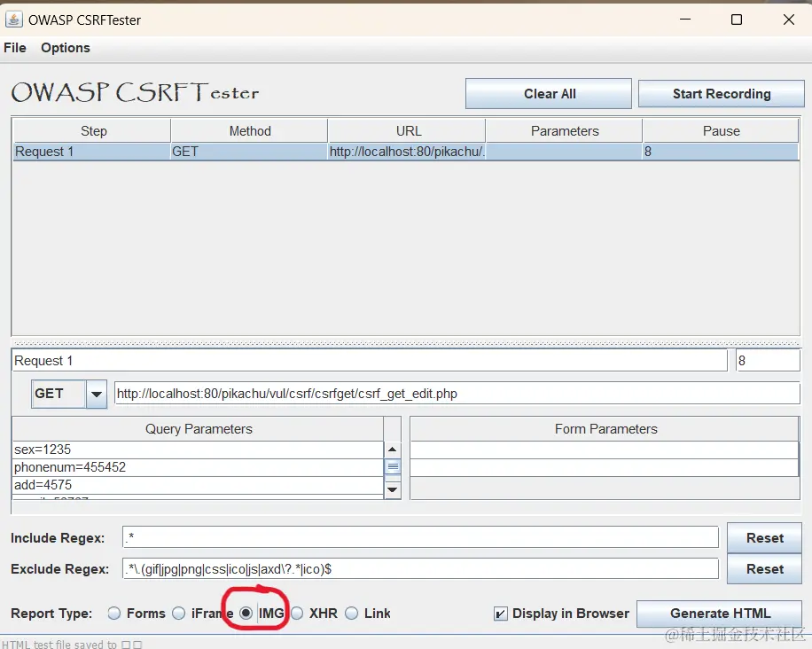Click the Include Regex input field

[x=420, y=537]
